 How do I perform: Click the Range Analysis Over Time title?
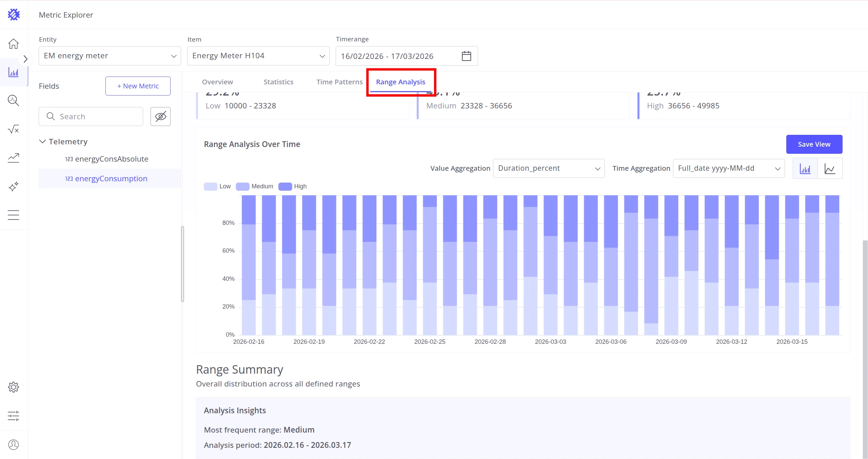coord(252,144)
